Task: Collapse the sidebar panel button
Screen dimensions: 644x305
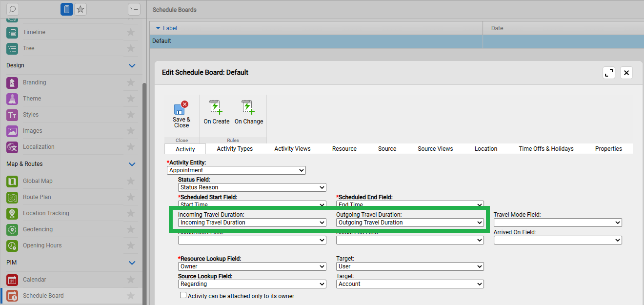Action: tap(134, 9)
